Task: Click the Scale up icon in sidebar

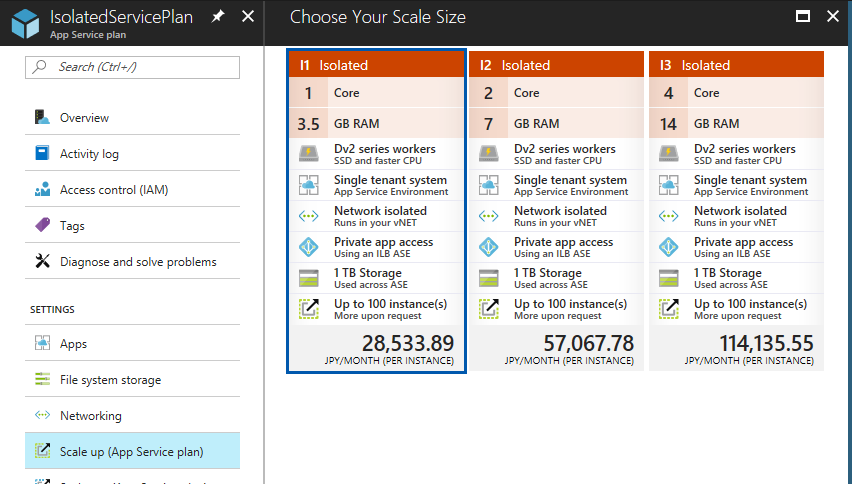Action: (x=42, y=450)
